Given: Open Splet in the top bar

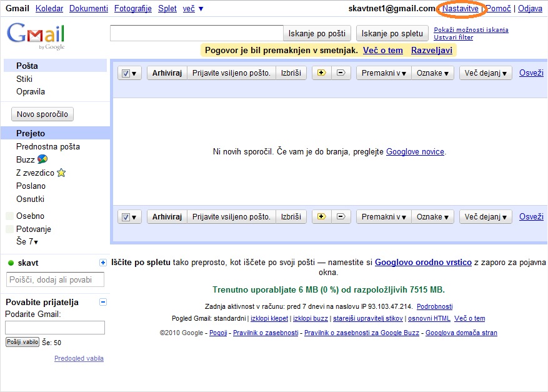Looking at the screenshot, I should 167,8.
